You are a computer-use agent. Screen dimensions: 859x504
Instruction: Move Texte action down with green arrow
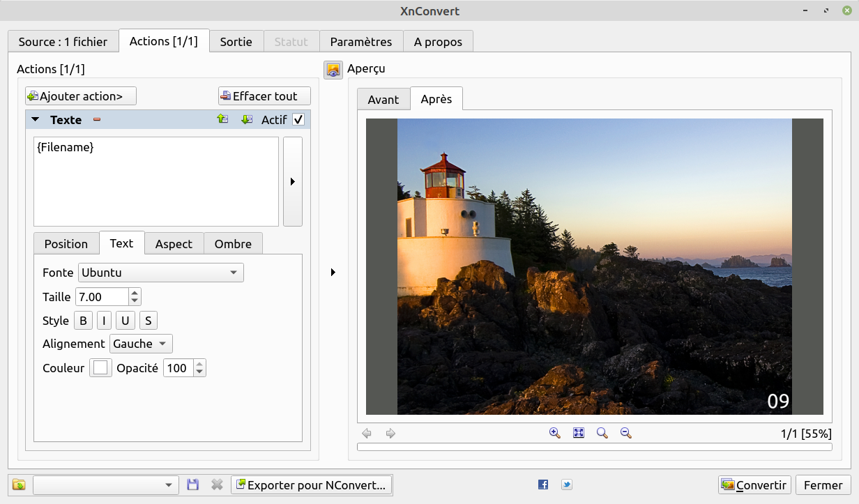click(x=246, y=119)
